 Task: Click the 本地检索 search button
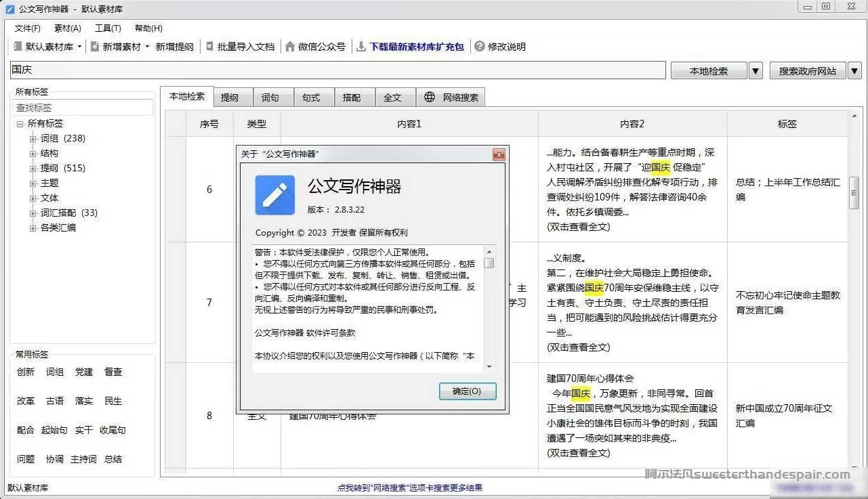[709, 70]
